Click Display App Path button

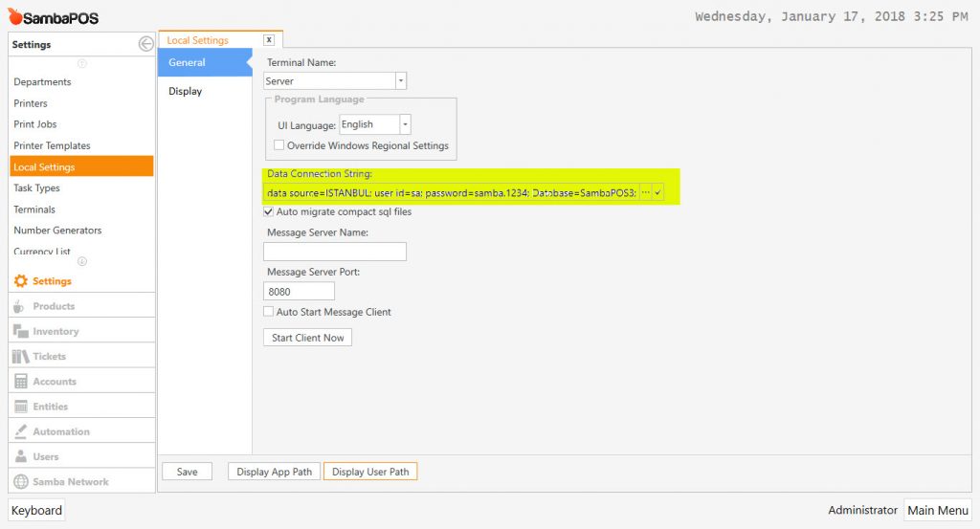274,472
